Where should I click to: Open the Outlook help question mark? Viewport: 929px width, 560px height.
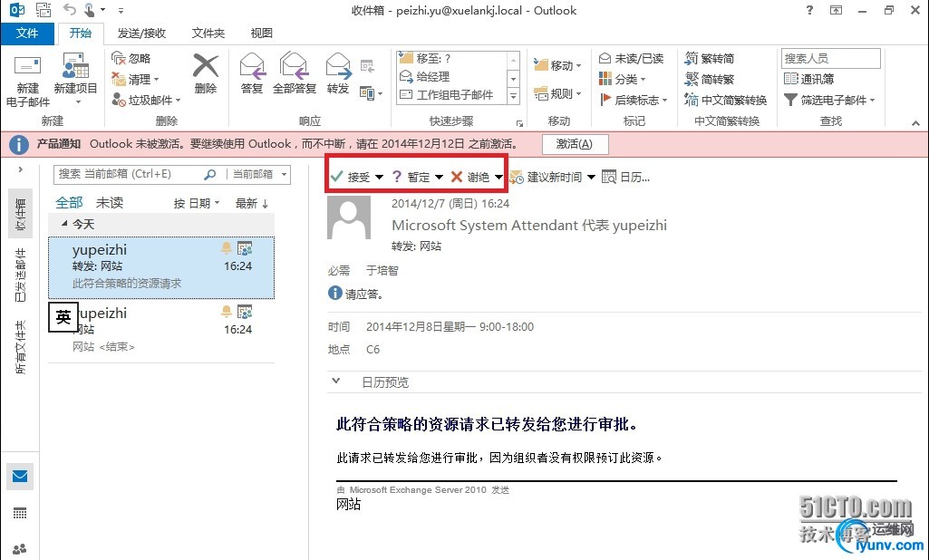point(809,10)
